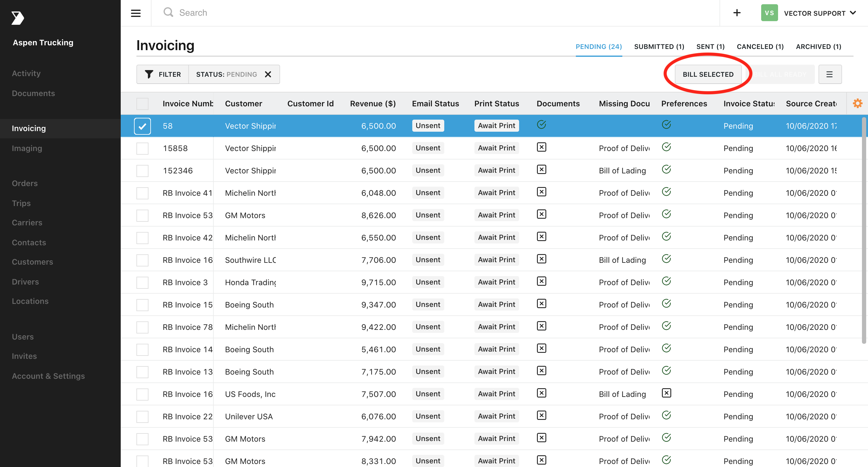Check the checkbox for invoice 152346
The width and height of the screenshot is (868, 467).
[142, 171]
